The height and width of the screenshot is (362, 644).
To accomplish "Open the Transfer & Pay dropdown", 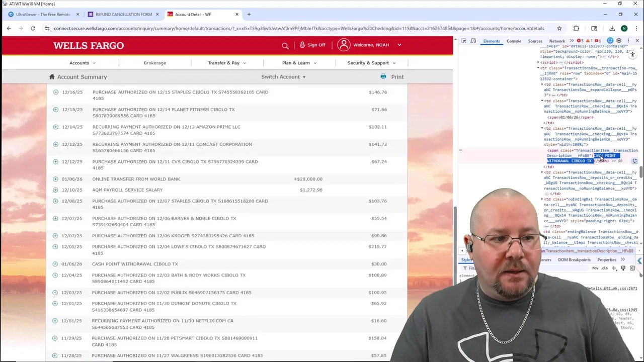I will click(227, 63).
